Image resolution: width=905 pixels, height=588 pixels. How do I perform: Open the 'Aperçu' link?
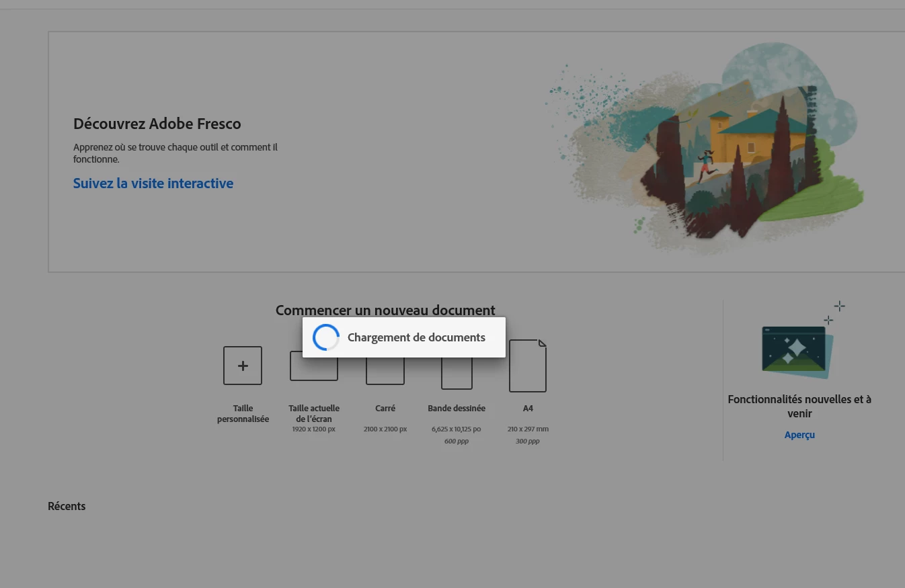click(x=799, y=435)
